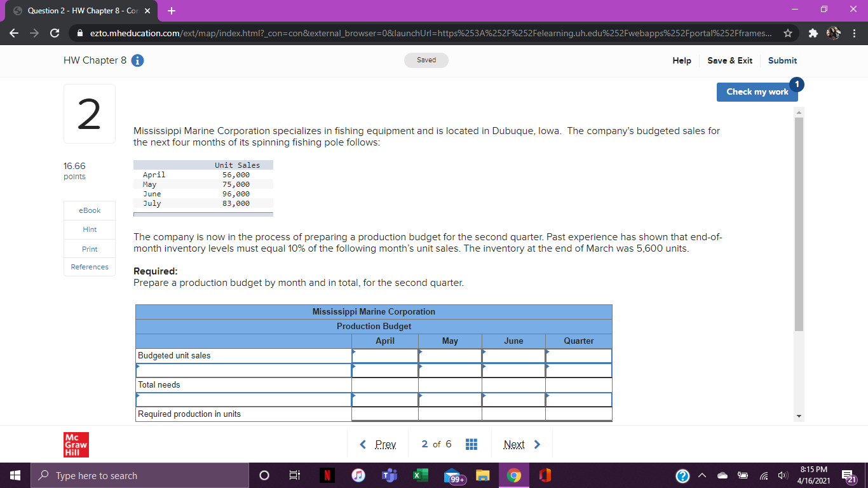Click the April Budgeted unit sales cell
Image resolution: width=868 pixels, height=488 pixels.
(385, 355)
